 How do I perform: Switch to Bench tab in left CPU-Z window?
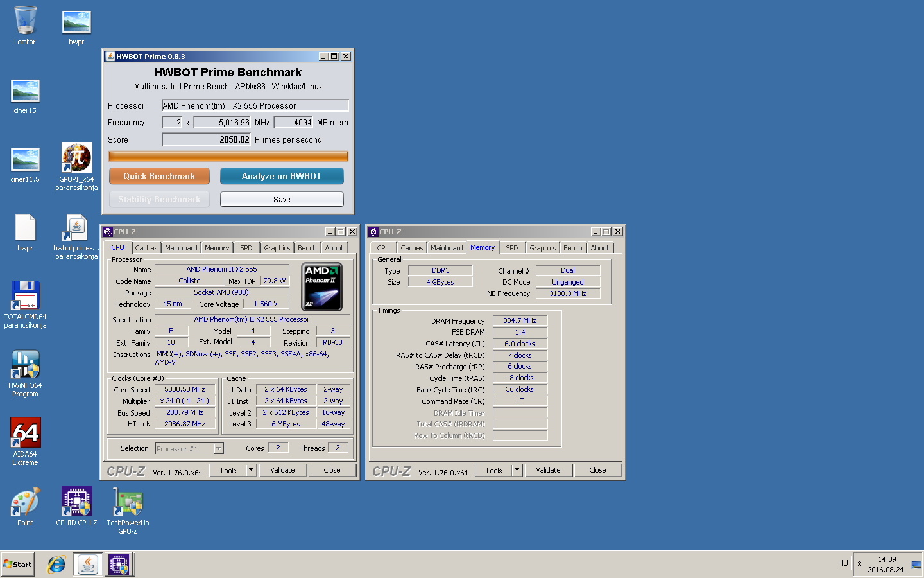[307, 248]
